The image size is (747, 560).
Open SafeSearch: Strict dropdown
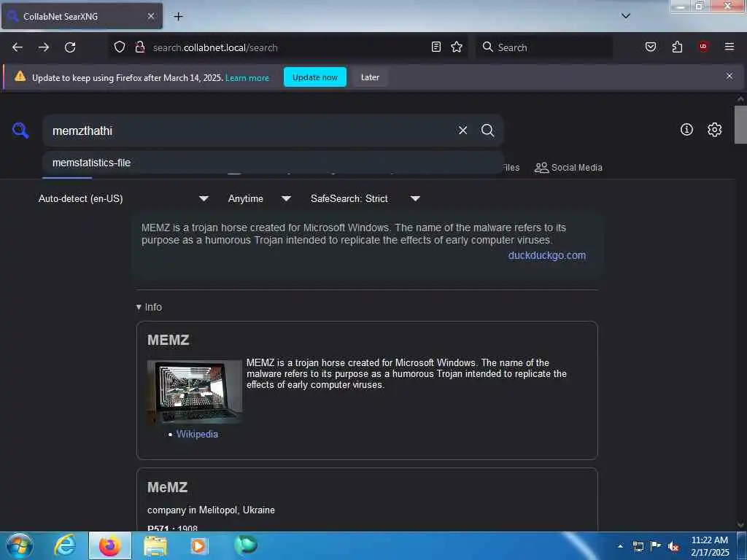click(x=365, y=198)
